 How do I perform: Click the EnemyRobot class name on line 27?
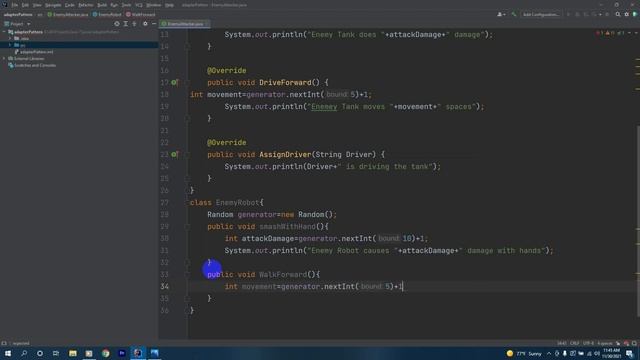(x=237, y=203)
